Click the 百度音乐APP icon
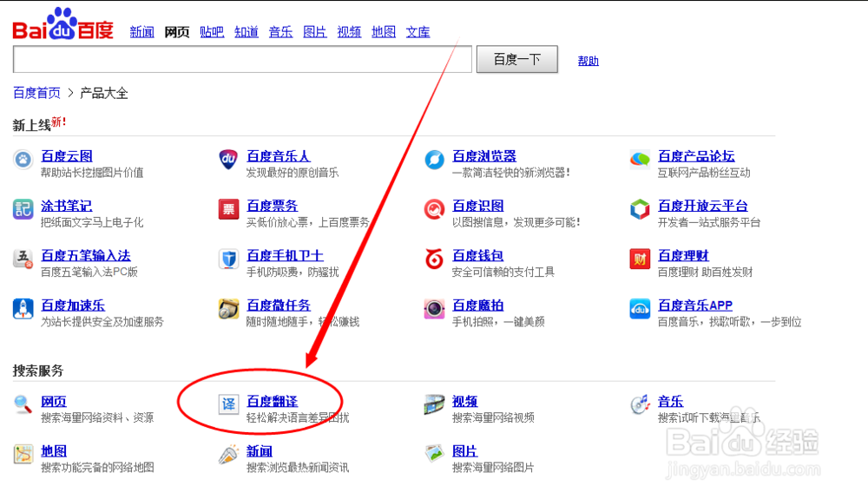 coord(640,309)
